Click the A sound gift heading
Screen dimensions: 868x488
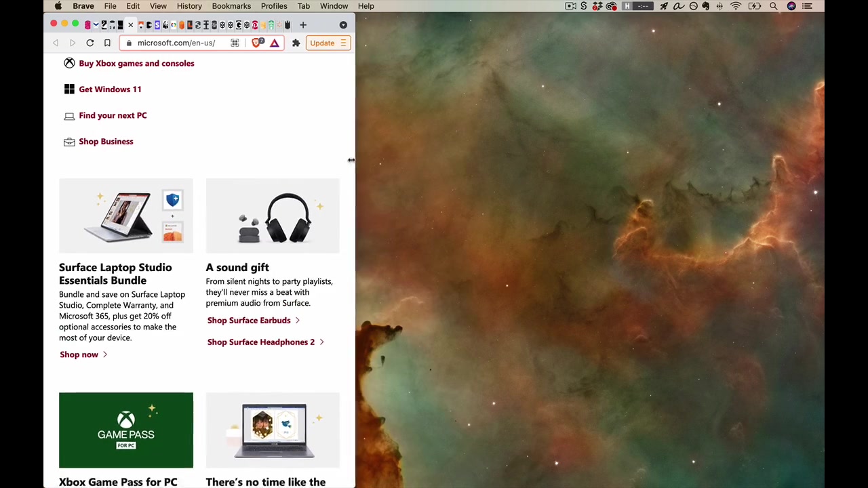(237, 268)
